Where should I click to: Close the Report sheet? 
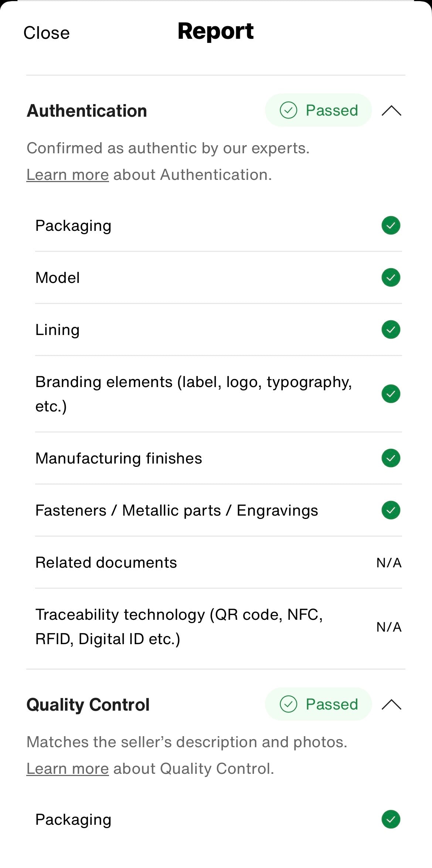pos(47,33)
